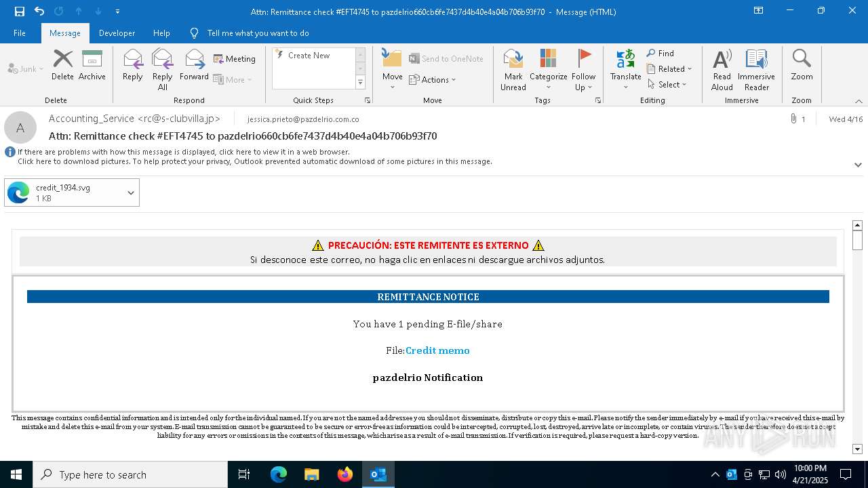Start Read Aloud
Image resolution: width=868 pixels, height=488 pixels.
[x=722, y=69]
